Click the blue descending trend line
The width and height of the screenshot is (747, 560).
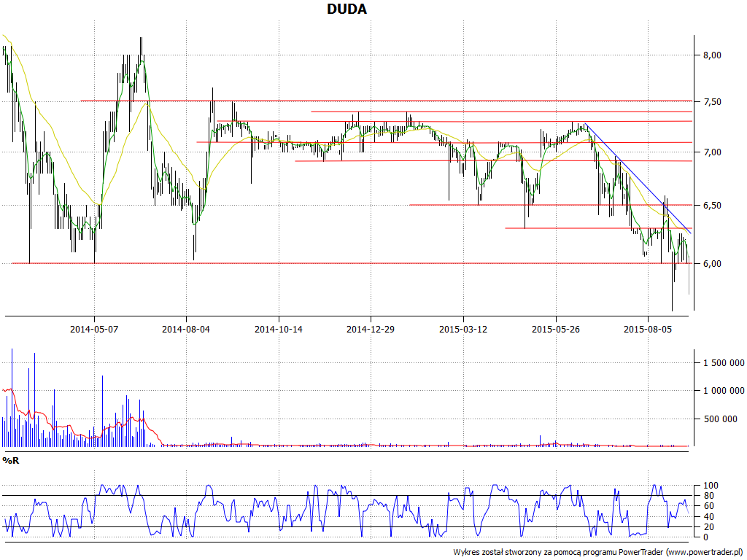(638, 178)
